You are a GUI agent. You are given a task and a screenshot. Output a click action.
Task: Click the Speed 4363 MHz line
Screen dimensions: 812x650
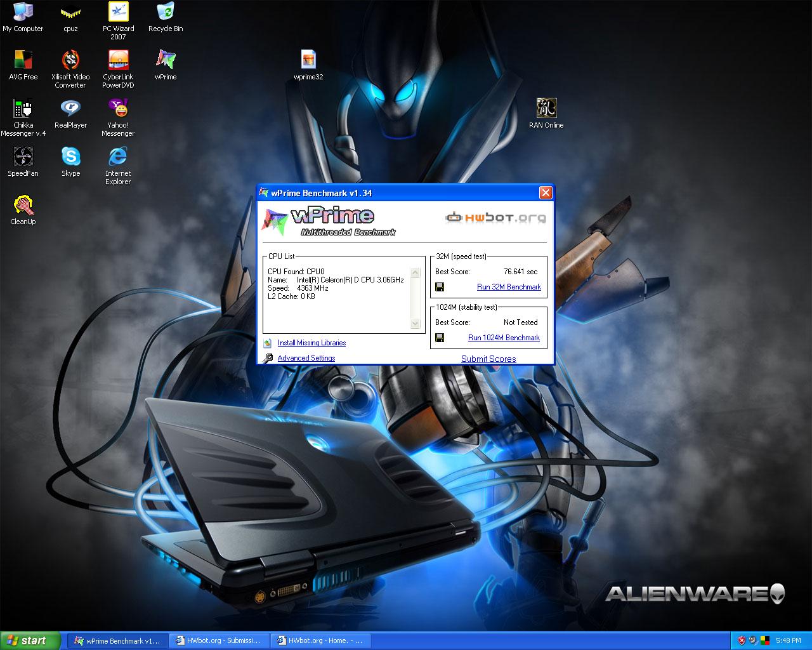(298, 288)
